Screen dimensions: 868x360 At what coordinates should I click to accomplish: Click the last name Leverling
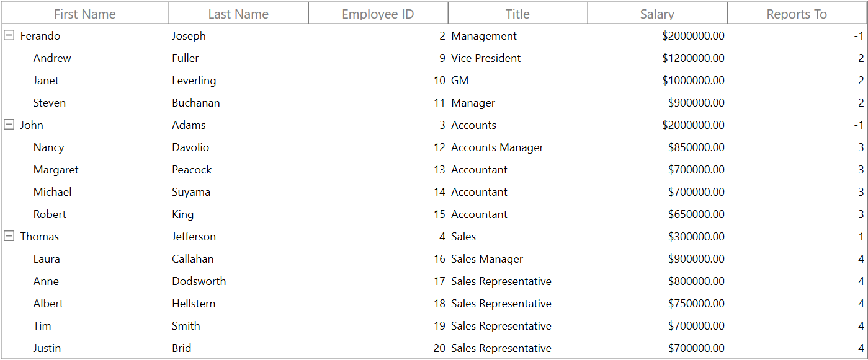tap(194, 81)
